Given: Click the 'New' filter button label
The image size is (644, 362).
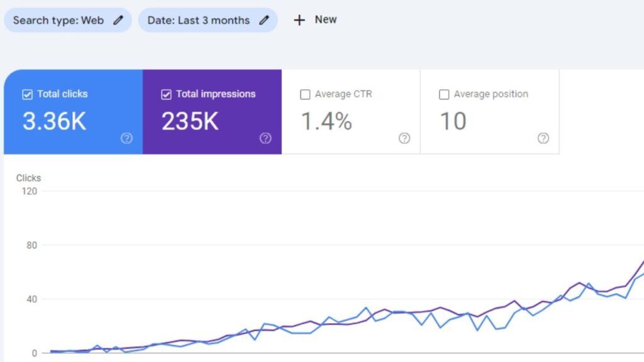Looking at the screenshot, I should coord(326,19).
